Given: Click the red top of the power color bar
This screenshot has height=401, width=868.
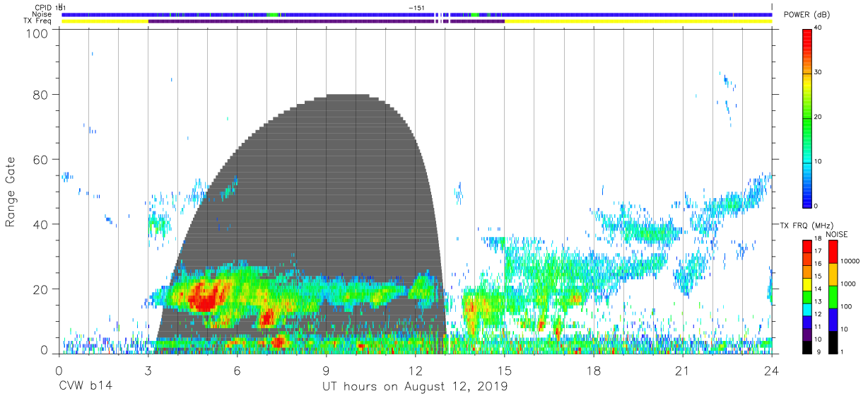Looking at the screenshot, I should (807, 35).
